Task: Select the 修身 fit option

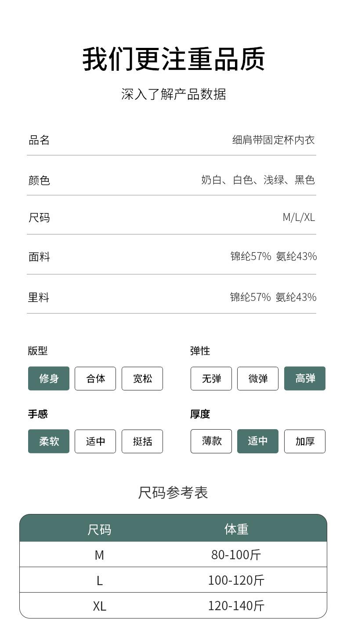Action: click(x=49, y=378)
